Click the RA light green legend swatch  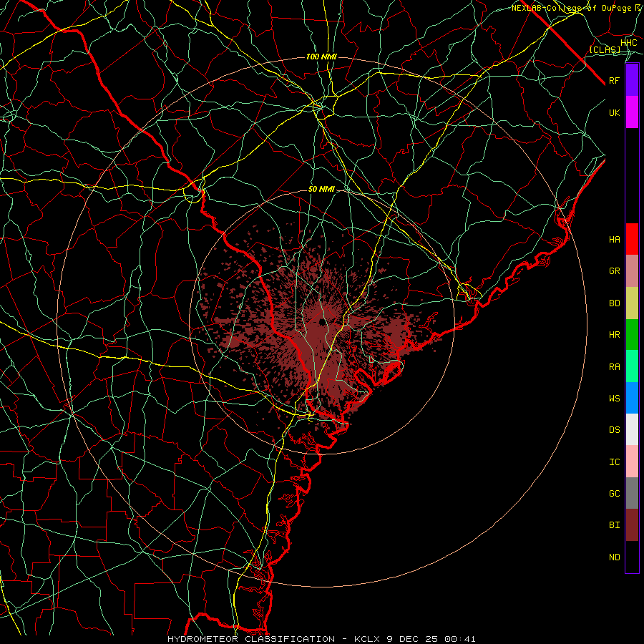632,366
